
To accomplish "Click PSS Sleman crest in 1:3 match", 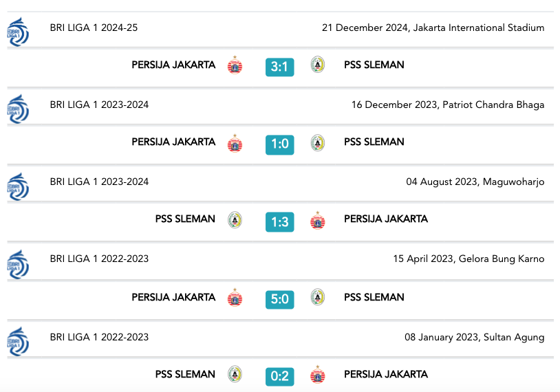I will click(x=235, y=220).
